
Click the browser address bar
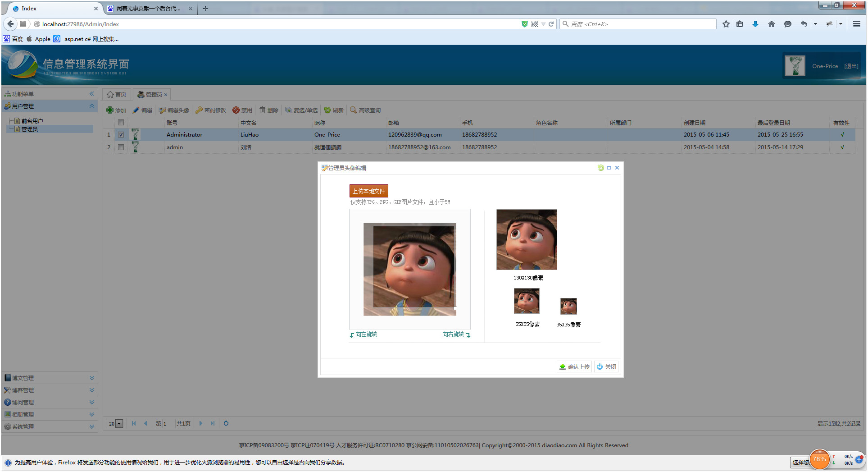(x=279, y=24)
